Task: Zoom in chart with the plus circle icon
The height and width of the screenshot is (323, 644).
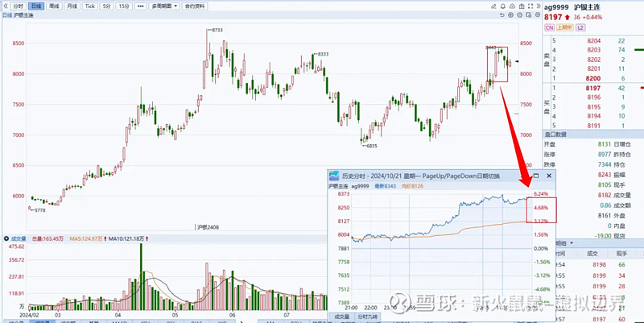Action: 510,15
